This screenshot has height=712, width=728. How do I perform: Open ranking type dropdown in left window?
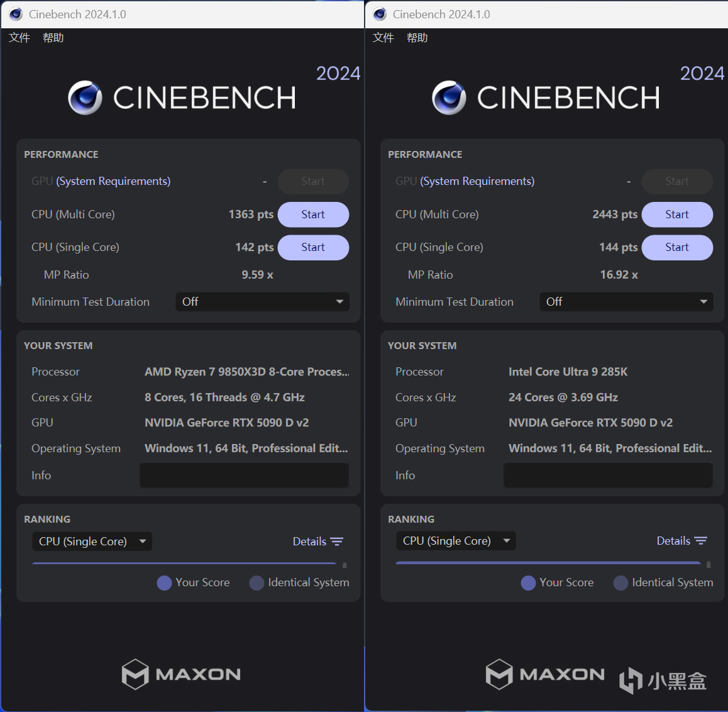click(92, 542)
